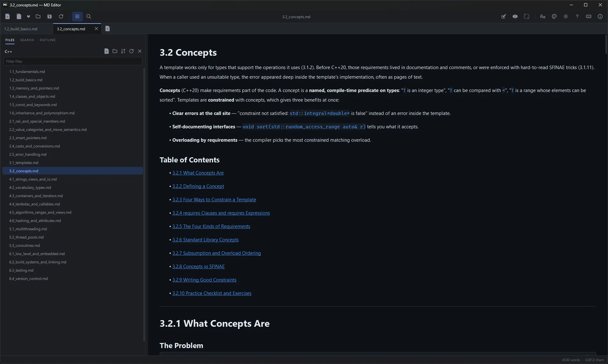Toggle light/dark mode sun icon
This screenshot has width=608, height=364.
coord(566,17)
